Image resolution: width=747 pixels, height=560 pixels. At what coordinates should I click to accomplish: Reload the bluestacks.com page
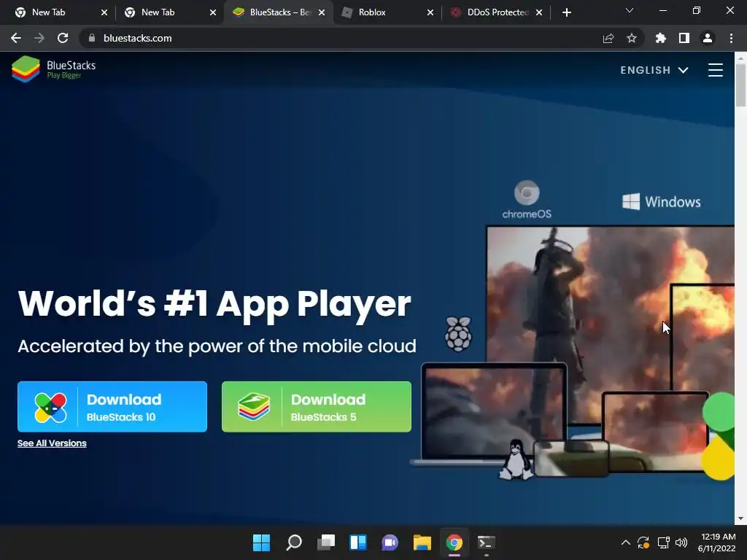tap(63, 38)
